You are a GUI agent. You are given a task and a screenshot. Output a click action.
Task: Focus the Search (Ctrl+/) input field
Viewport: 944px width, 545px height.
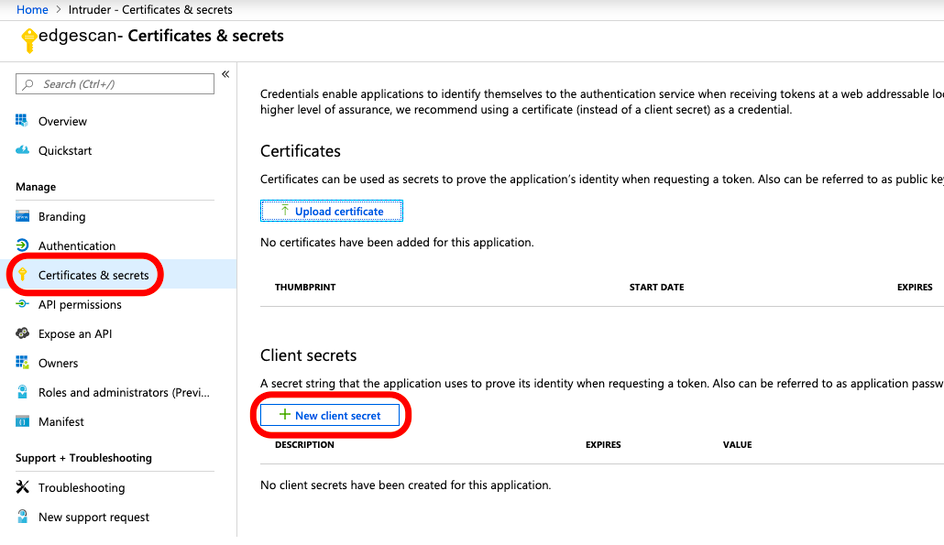point(115,84)
